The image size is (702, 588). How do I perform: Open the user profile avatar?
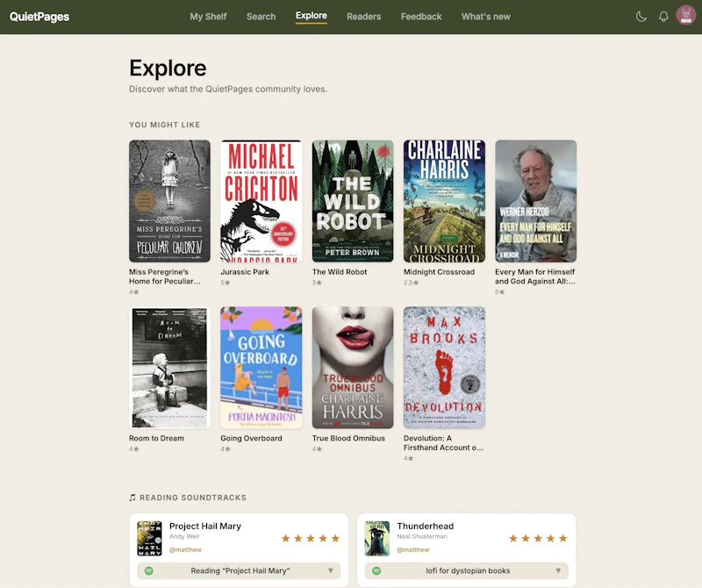click(x=686, y=15)
